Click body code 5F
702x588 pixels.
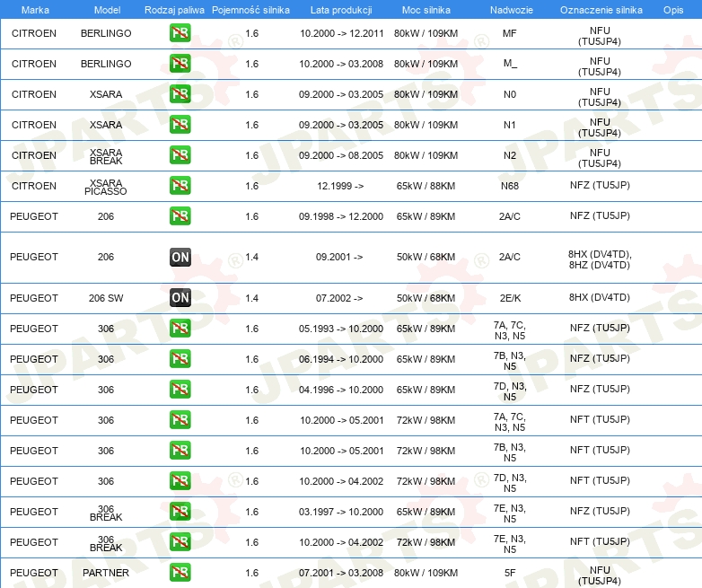click(510, 573)
